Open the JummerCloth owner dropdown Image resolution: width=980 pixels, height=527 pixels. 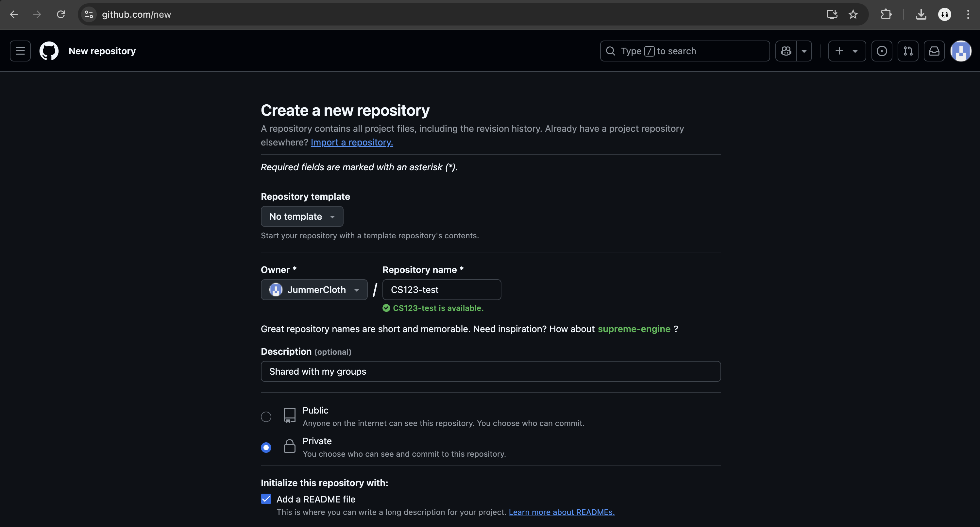point(314,290)
